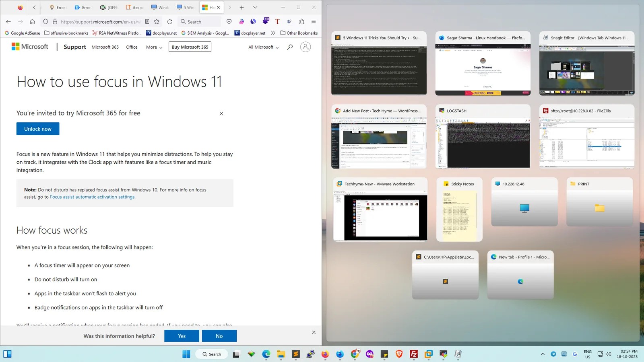The width and height of the screenshot is (644, 362).
Task: Show hidden system tray icons
Action: 543,354
